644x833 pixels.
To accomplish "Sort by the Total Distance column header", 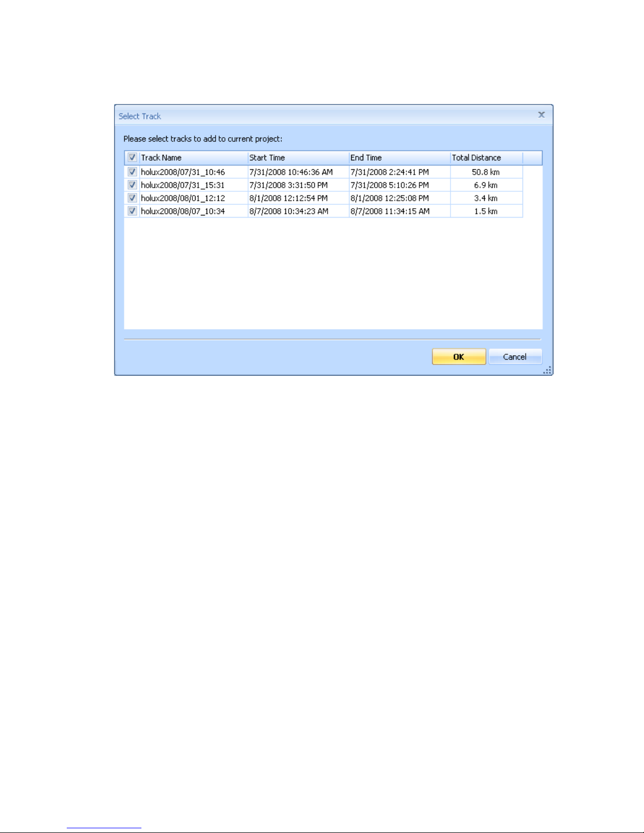I will tap(486, 158).
